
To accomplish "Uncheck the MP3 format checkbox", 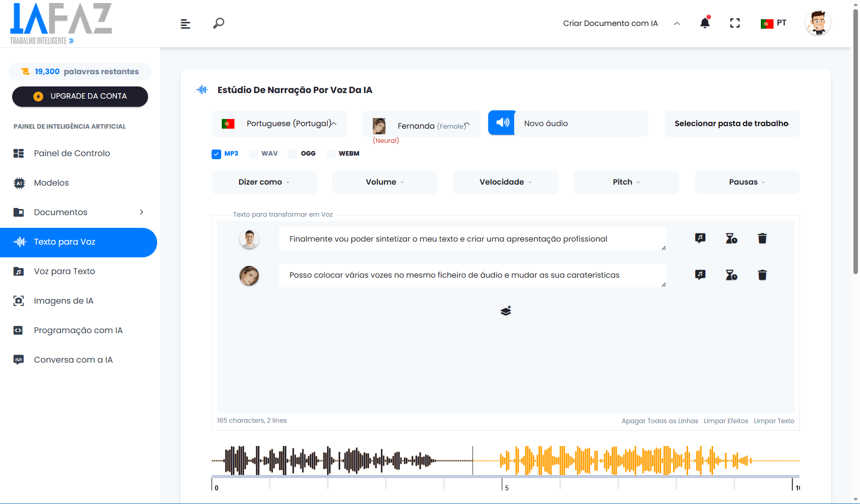I will pos(217,154).
